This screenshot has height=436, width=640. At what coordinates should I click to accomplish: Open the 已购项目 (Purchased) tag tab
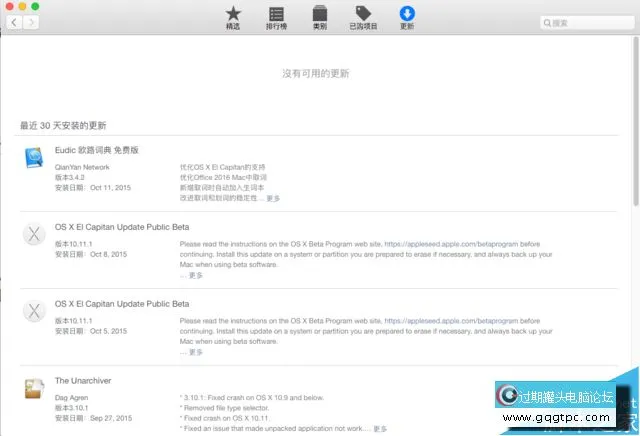coord(363,18)
